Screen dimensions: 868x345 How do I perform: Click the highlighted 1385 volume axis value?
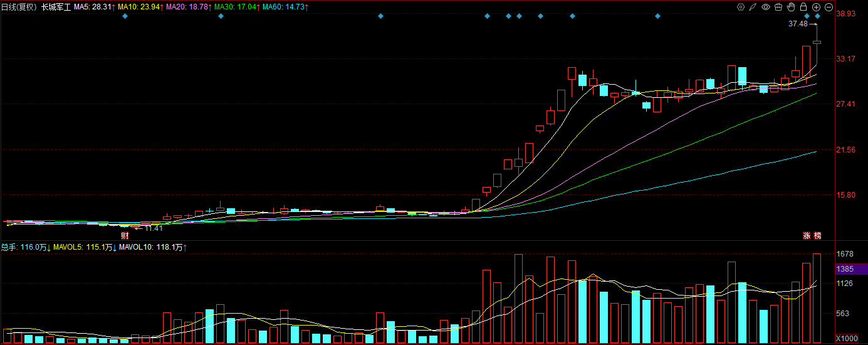click(851, 268)
